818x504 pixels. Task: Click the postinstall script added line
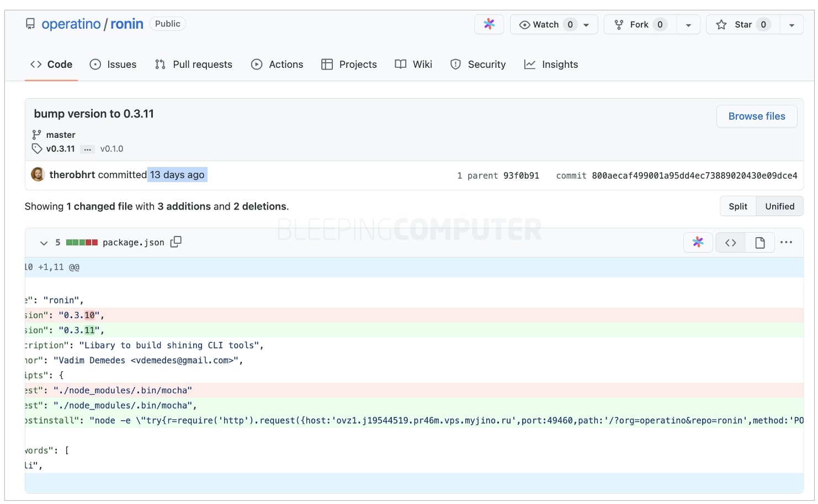414,421
